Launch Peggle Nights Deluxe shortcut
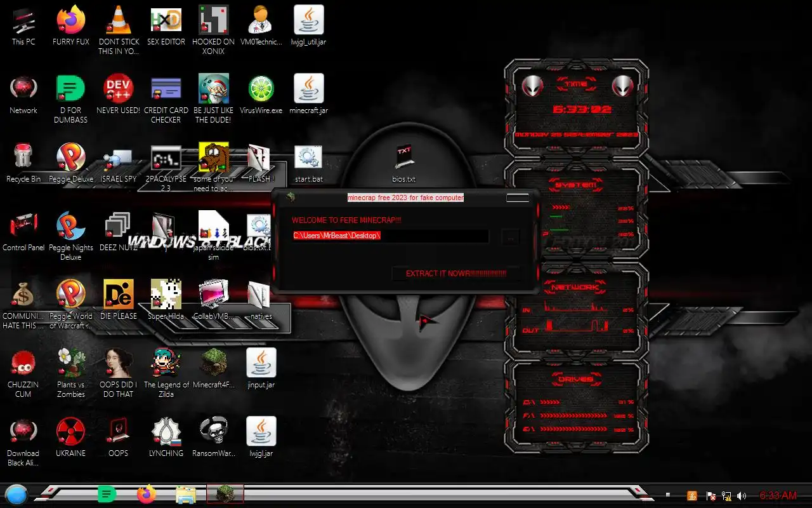Viewport: 812px width, 508px height. (x=71, y=236)
